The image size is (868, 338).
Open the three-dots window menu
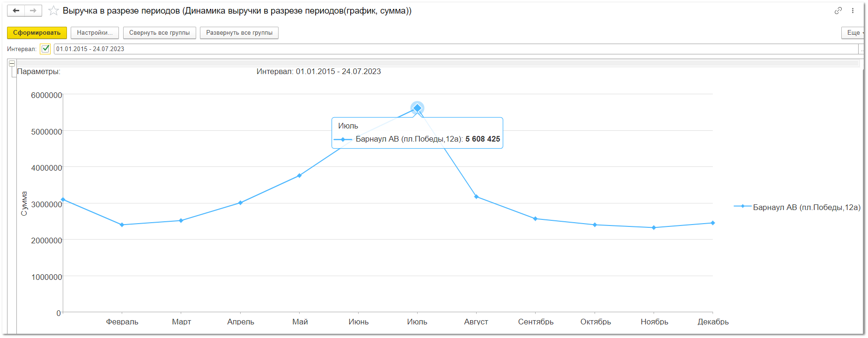tap(853, 10)
